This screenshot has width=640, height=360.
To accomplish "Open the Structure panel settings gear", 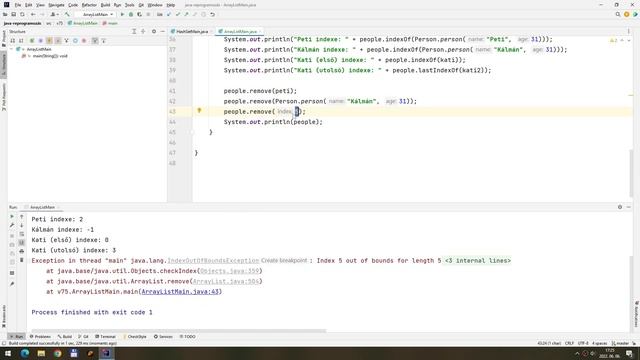I will tap(154, 31).
